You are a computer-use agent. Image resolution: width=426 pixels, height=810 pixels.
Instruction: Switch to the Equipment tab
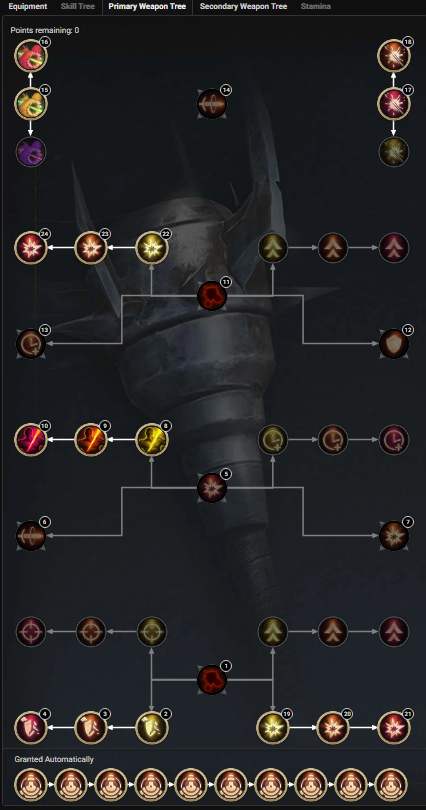(x=28, y=7)
